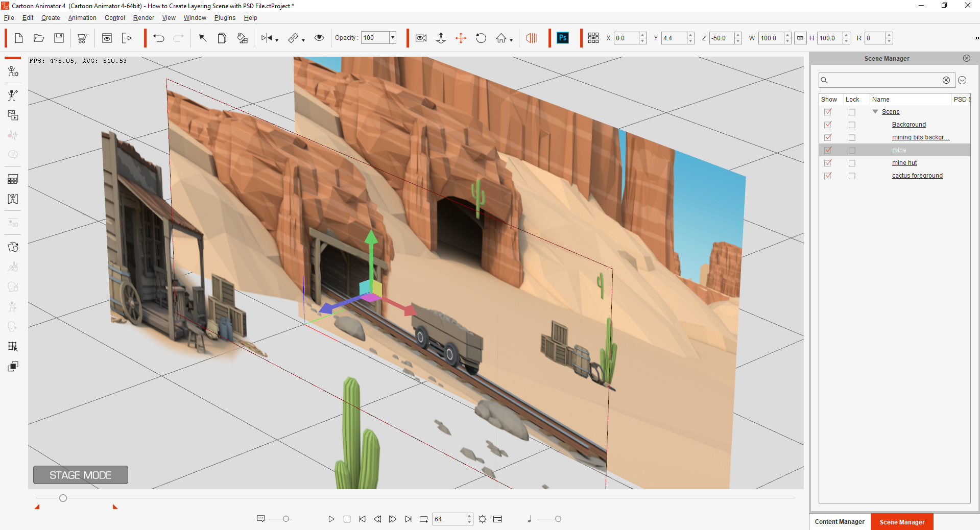Screen dimensions: 980x530
Task: Expand Scene Manager search options arrow
Action: pyautogui.click(x=962, y=80)
